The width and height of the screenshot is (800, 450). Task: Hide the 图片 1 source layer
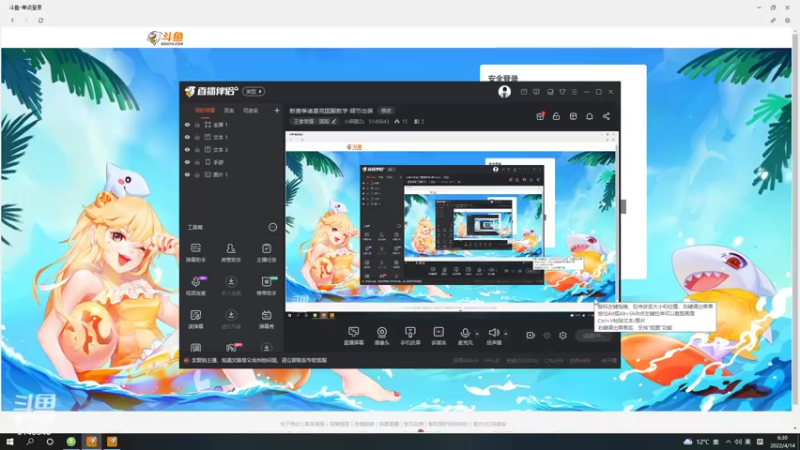[187, 174]
